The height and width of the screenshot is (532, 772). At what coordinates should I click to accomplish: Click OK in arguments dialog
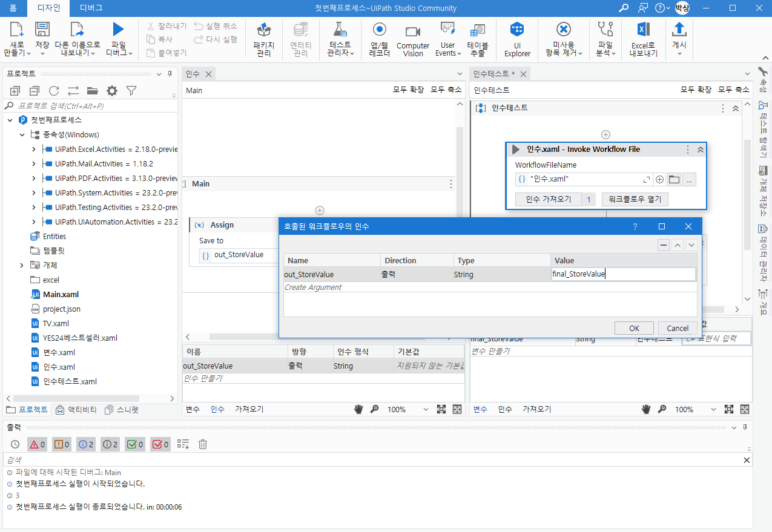tap(634, 329)
